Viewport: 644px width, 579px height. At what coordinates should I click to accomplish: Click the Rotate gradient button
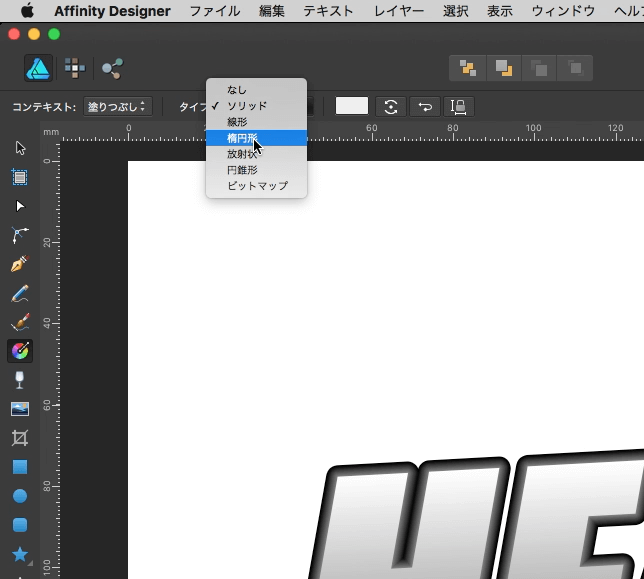click(x=391, y=107)
